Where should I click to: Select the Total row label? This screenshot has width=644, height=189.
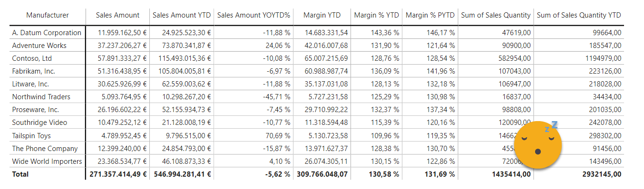click(20, 174)
